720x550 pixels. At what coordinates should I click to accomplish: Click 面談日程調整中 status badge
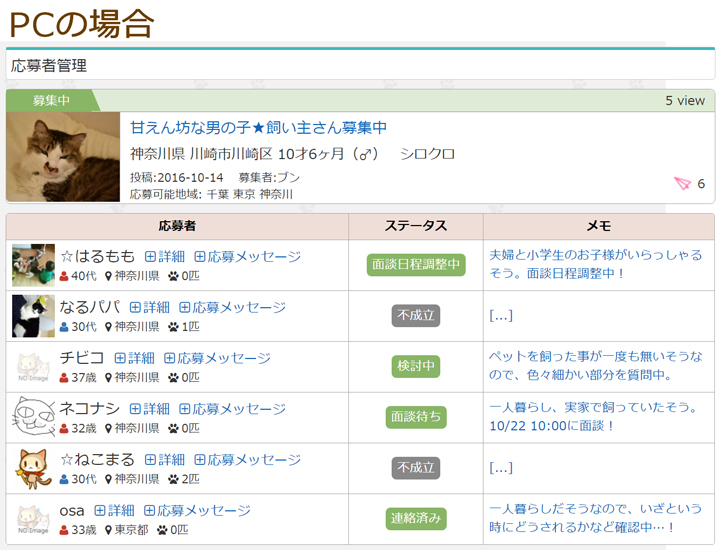416,265
